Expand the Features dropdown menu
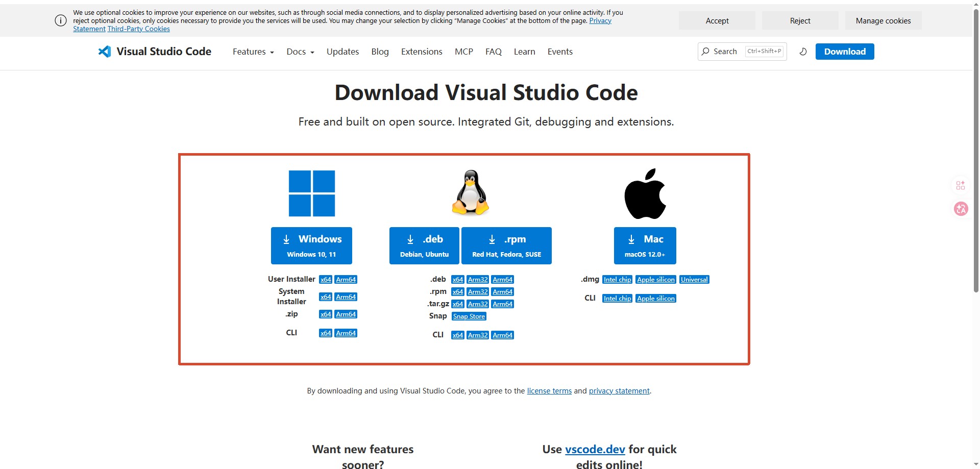This screenshot has height=469, width=980. (253, 52)
